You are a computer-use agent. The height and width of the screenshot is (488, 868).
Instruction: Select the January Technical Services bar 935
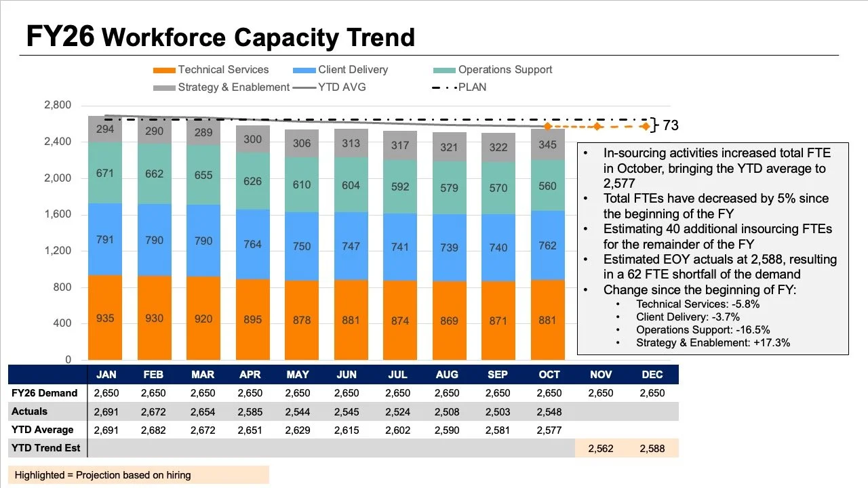105,317
